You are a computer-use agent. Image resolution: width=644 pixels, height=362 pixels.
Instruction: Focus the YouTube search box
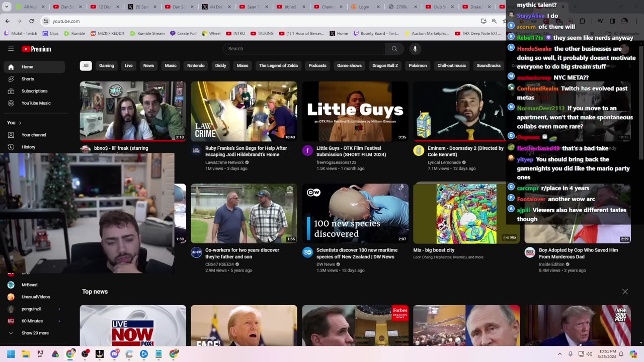pos(304,49)
